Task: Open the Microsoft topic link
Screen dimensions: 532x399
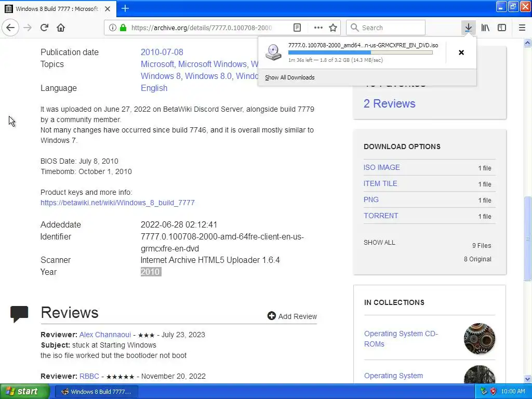Action: point(157,64)
